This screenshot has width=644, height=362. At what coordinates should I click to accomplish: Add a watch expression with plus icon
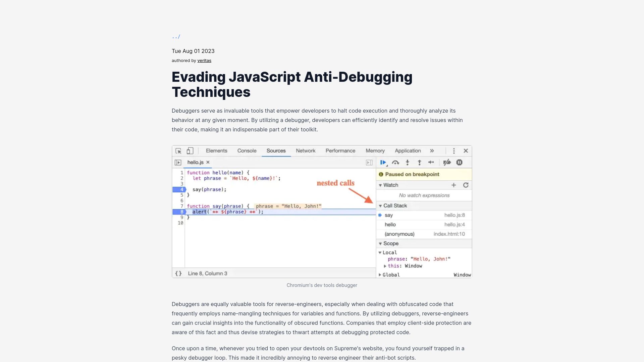[454, 185]
